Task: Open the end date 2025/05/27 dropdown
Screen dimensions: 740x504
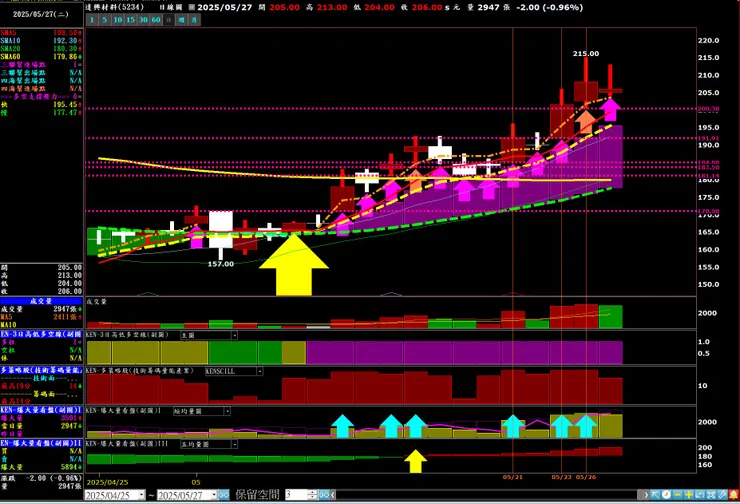Action: 214,495
